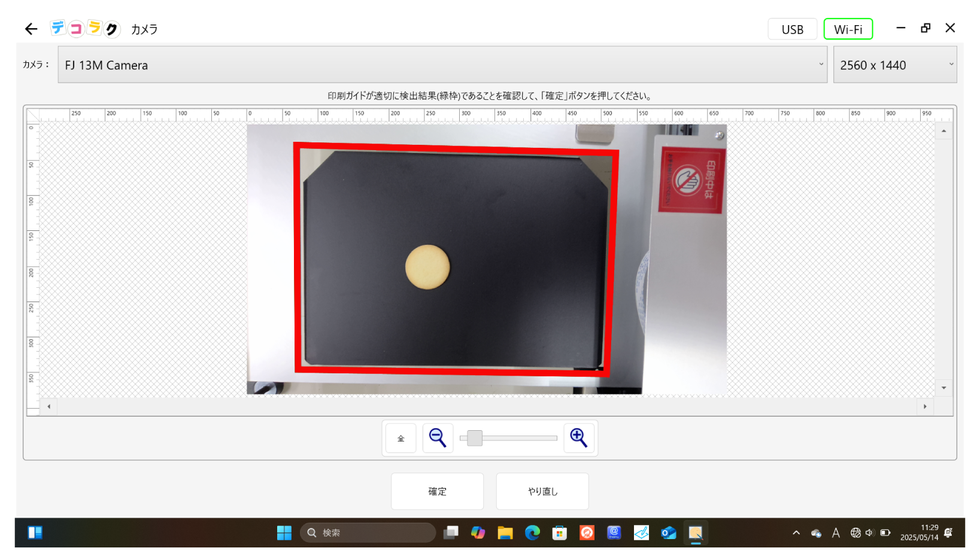
Task: Restore down the application window
Action: (x=926, y=28)
